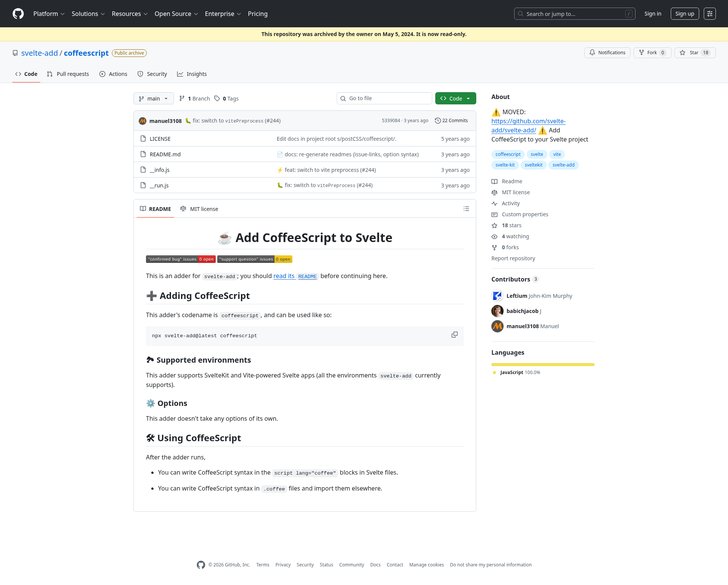728x585 pixels.
Task: Switch to the Code tab
Action: pyautogui.click(x=26, y=74)
